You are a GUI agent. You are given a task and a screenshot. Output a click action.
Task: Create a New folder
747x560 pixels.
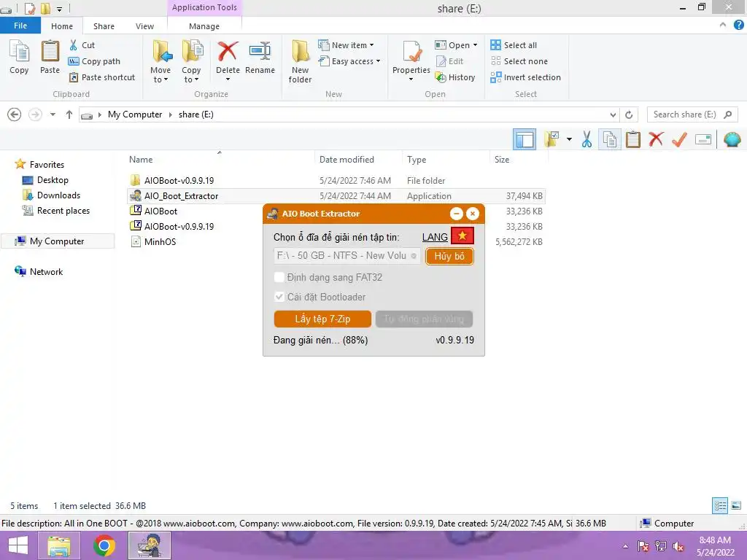point(300,62)
